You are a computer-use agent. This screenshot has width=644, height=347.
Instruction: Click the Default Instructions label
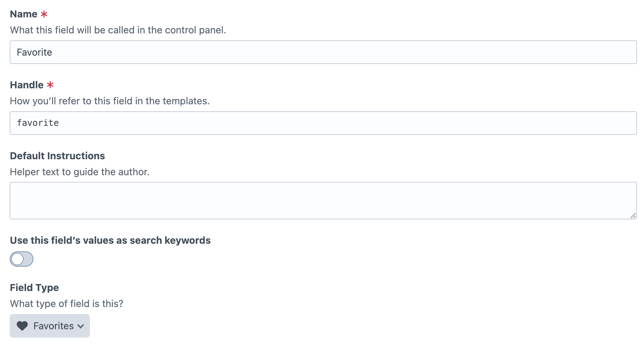57,156
